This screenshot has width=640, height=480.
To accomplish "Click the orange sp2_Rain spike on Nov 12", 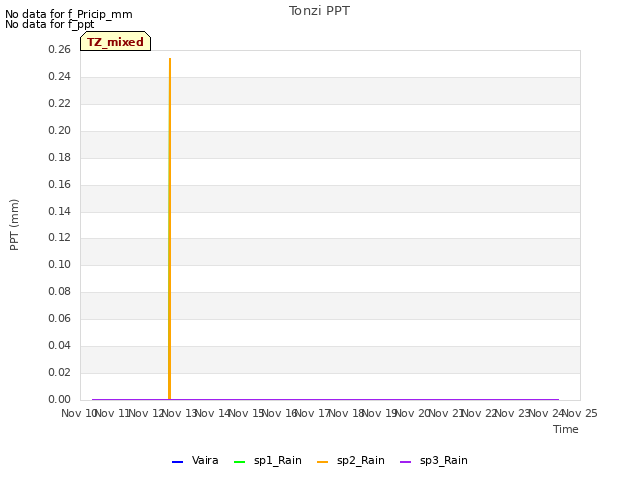I will coord(170,229).
